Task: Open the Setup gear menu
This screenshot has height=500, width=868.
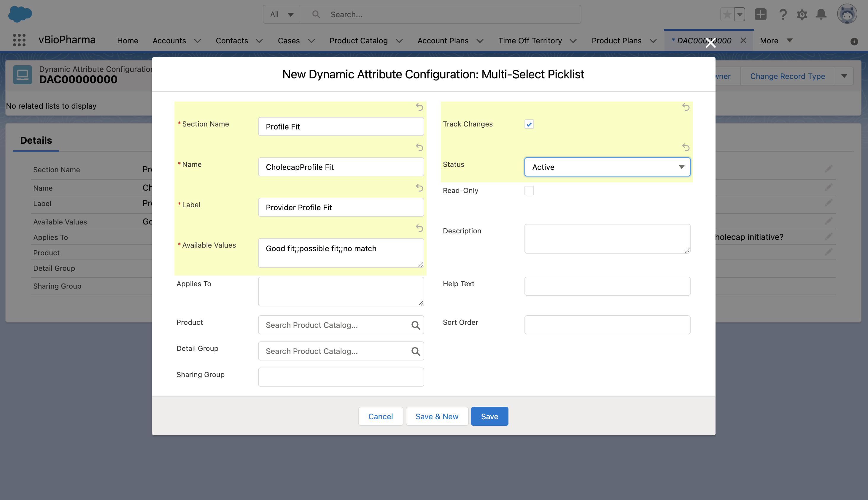Action: pyautogui.click(x=802, y=15)
